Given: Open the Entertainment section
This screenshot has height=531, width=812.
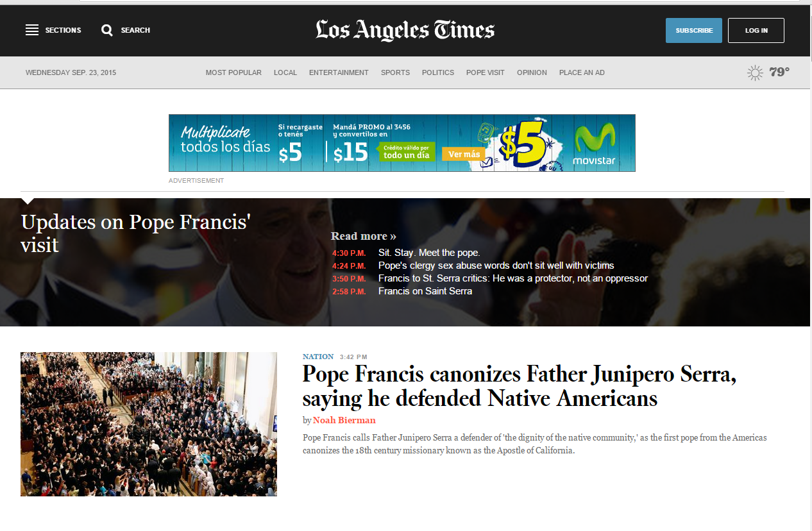Looking at the screenshot, I should tap(339, 72).
